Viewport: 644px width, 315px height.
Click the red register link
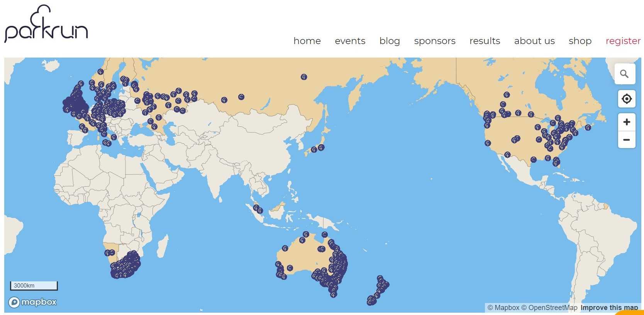point(623,41)
